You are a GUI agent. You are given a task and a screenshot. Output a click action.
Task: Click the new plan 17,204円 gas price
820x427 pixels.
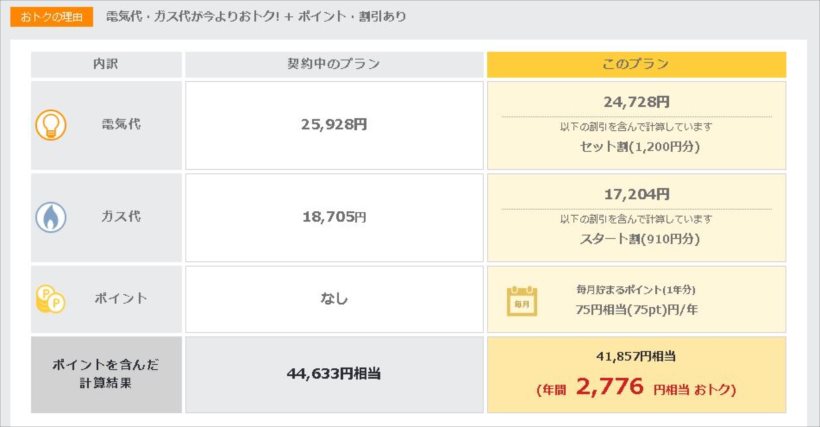tap(636, 194)
